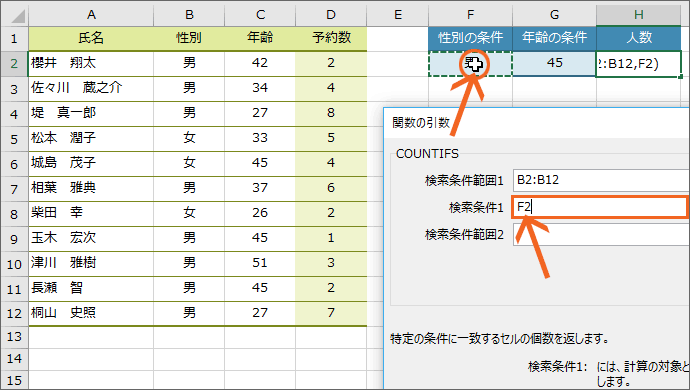690x390 pixels.
Task: Click age 37 in 相葉 雅典 row
Action: pos(260,189)
